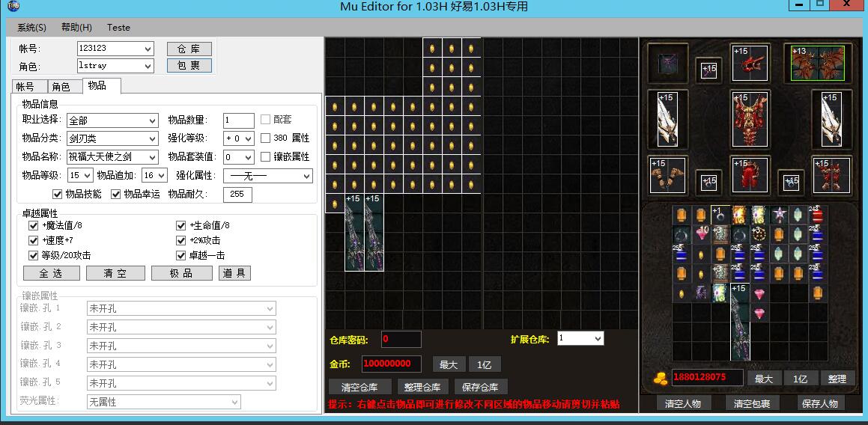Click the 物品耐久 field showing 255
868x425 pixels.
coord(237,195)
